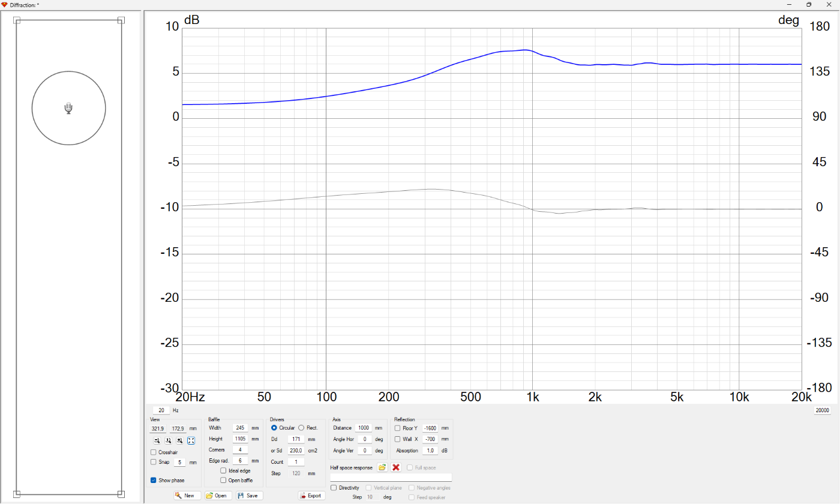840x504 pixels.
Task: Click the microphone icon on the baffle
Action: coord(68,108)
